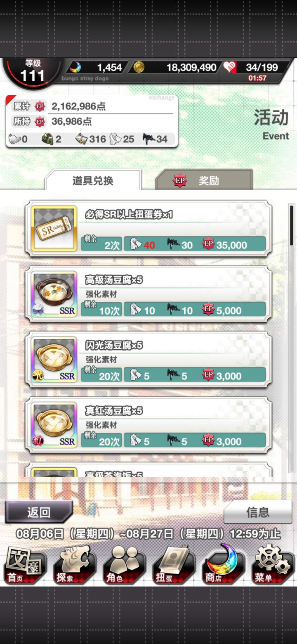This screenshot has width=297, height=644.
Task: Exchange for 真红汤豆腐×5 item
Action: 148,425
